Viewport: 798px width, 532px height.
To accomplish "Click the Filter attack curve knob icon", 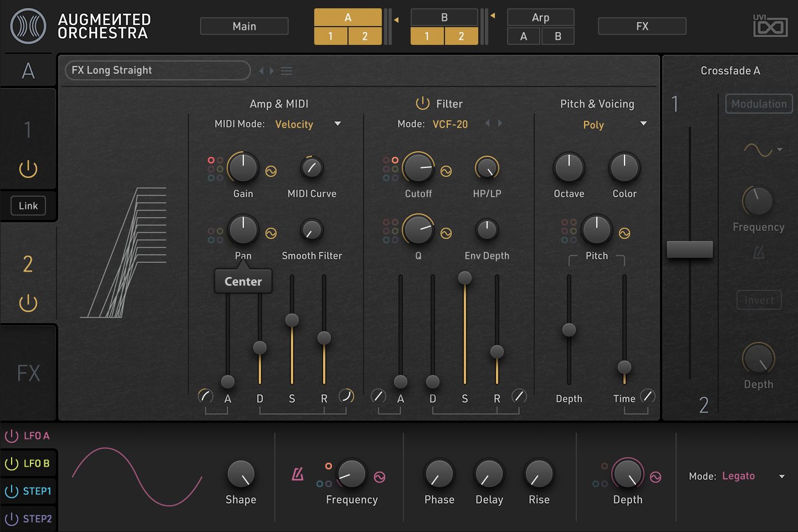I will tap(378, 396).
